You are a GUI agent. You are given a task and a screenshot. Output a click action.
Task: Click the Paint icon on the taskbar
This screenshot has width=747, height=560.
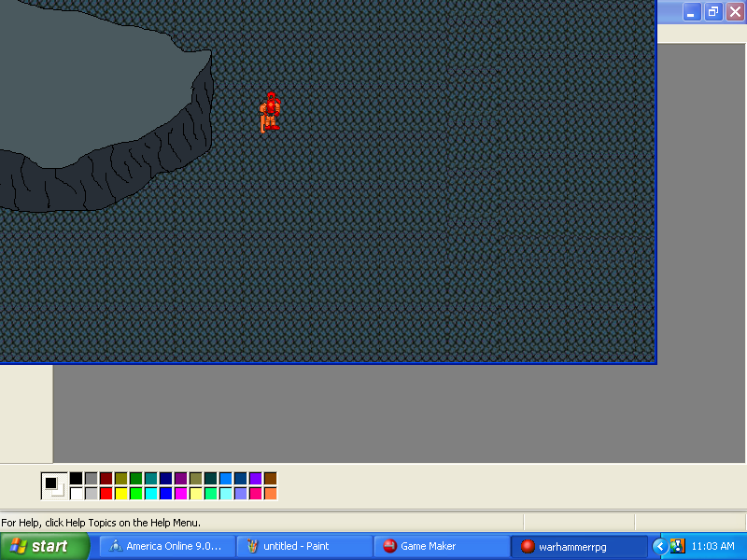point(253,546)
